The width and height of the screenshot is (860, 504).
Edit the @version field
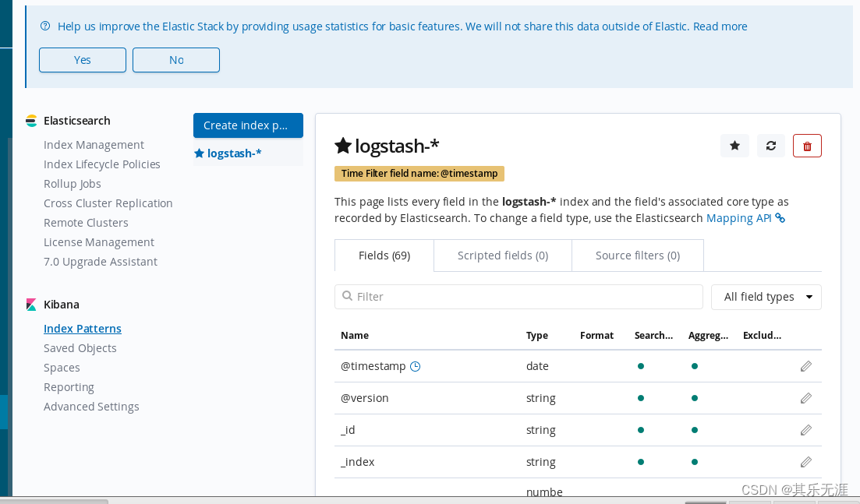coord(805,397)
